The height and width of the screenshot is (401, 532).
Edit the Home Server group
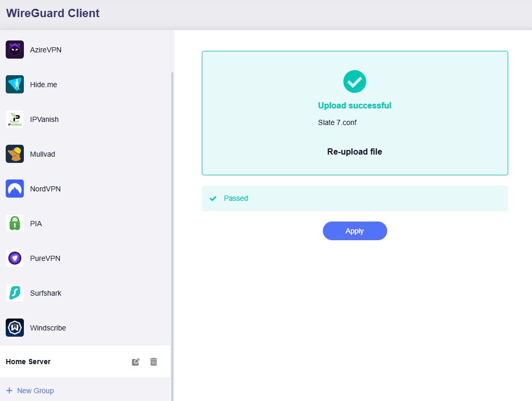tap(135, 362)
